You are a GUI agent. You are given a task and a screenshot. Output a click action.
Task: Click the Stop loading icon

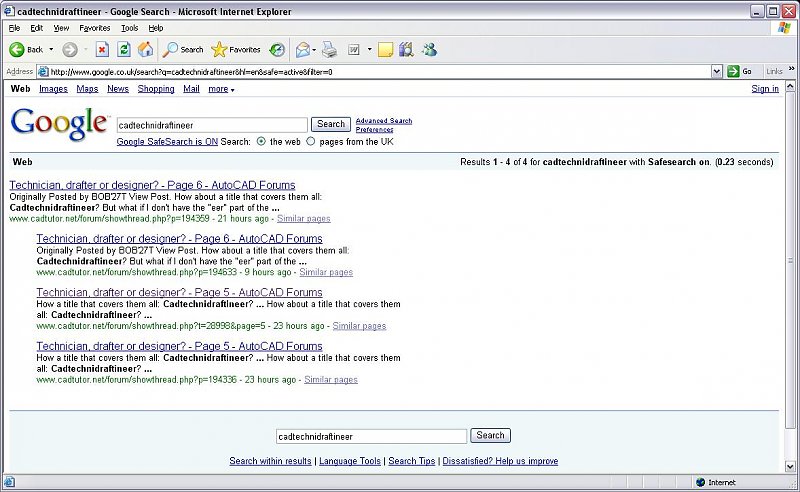click(x=102, y=49)
